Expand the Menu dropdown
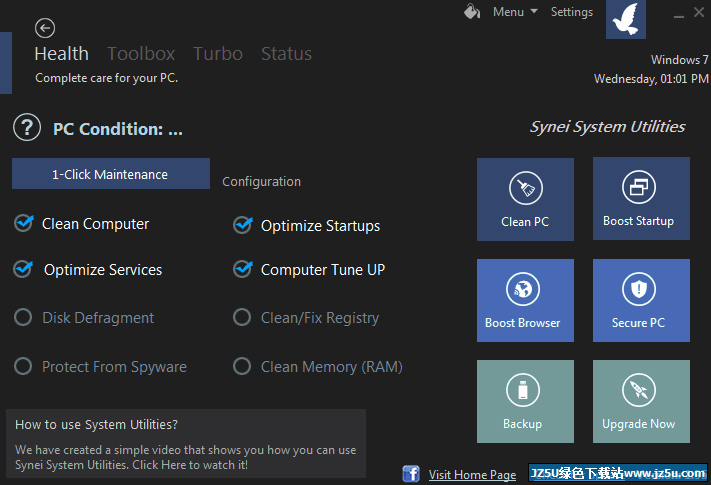This screenshot has width=711, height=485. click(x=515, y=12)
